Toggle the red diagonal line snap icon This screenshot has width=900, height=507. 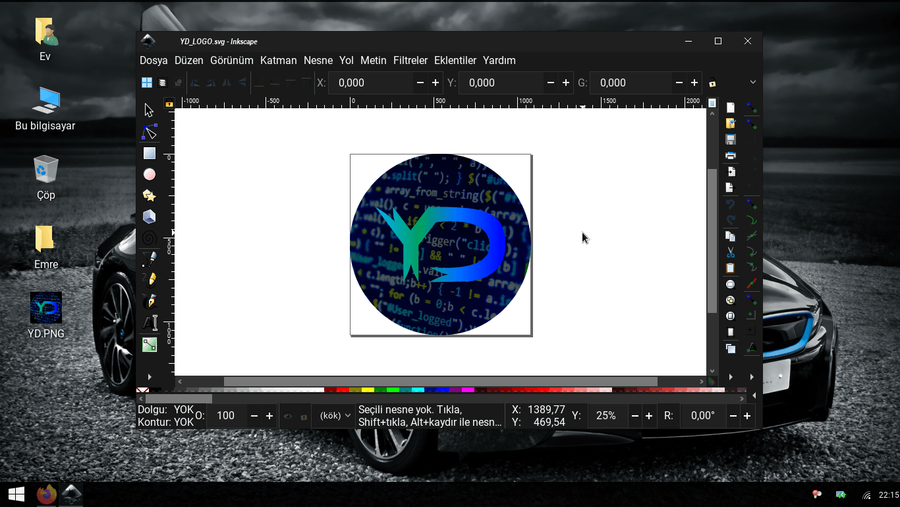751,284
